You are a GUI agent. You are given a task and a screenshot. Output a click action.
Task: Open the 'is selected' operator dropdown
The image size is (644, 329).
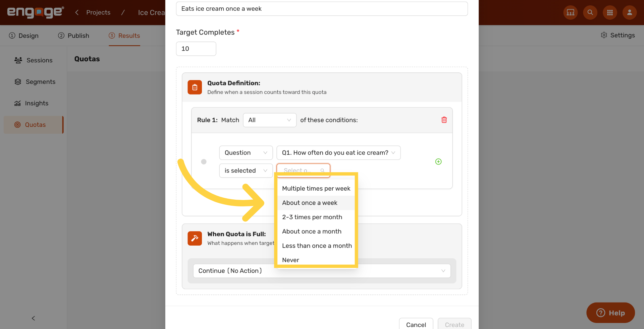pyautogui.click(x=246, y=171)
